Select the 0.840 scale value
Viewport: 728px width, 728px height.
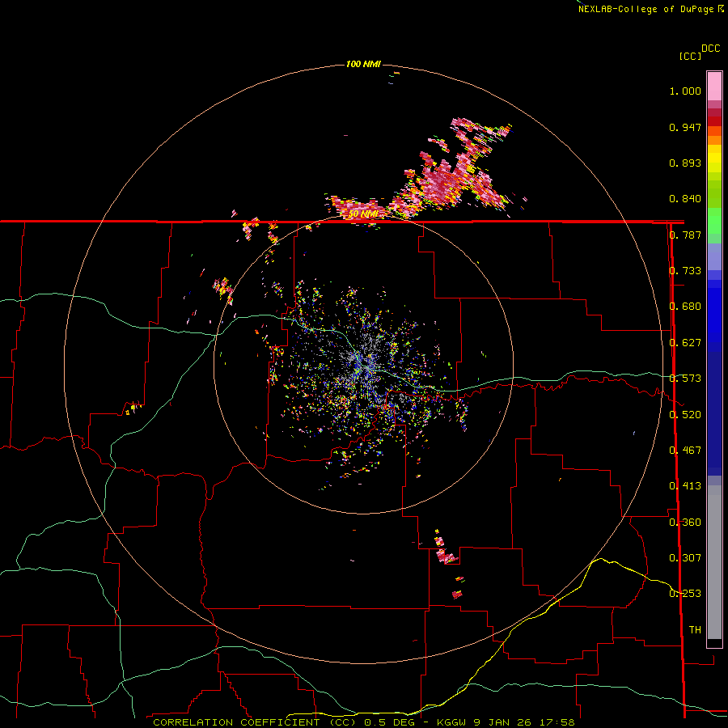(685, 199)
